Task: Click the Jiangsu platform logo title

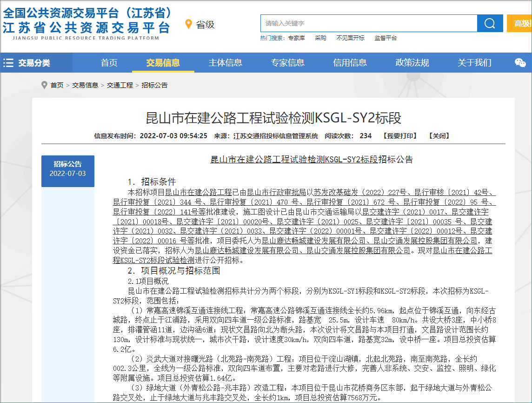Action: click(x=87, y=21)
